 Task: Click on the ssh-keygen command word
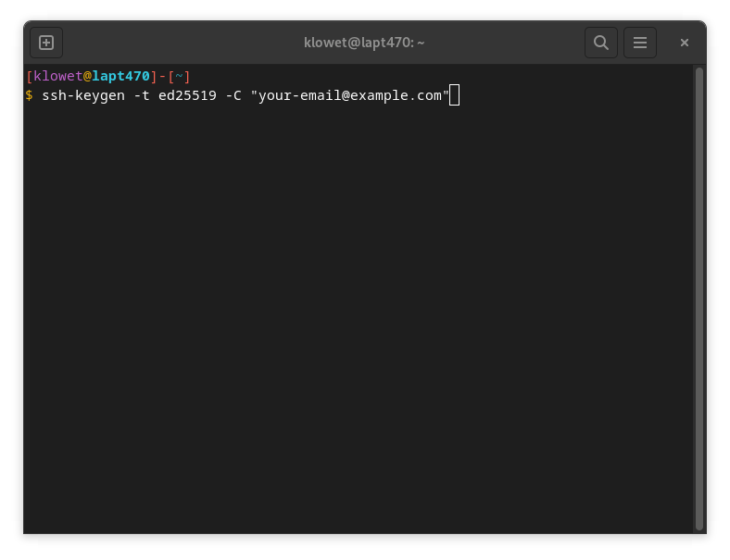coord(82,95)
